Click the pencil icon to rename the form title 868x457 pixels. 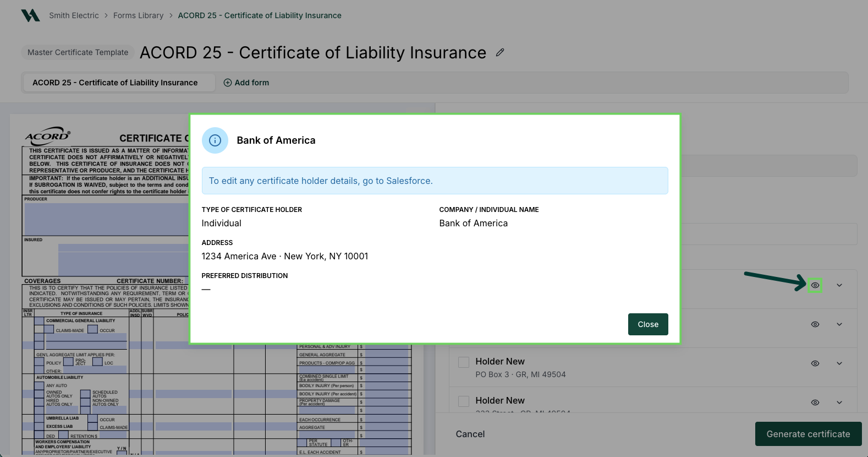coord(500,52)
